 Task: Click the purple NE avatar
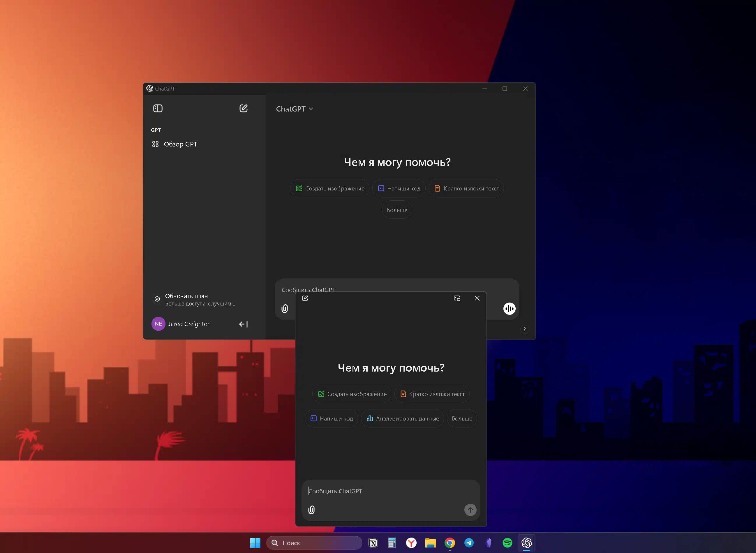point(158,324)
